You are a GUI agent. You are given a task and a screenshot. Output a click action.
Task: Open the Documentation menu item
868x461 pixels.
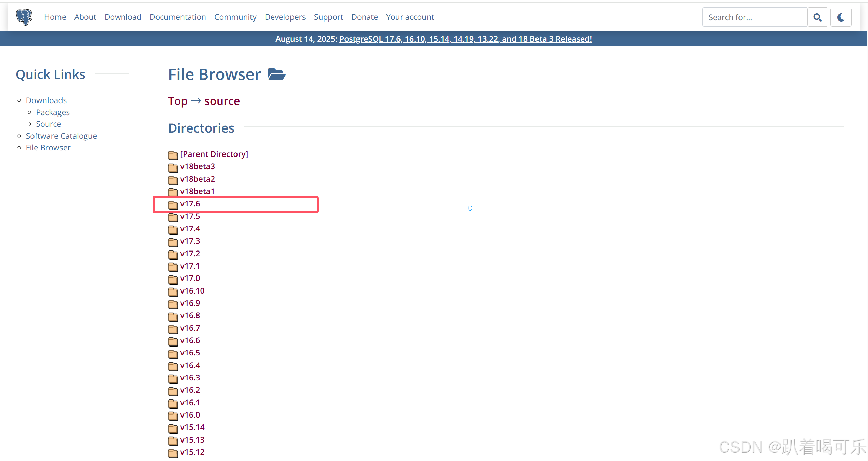click(178, 17)
